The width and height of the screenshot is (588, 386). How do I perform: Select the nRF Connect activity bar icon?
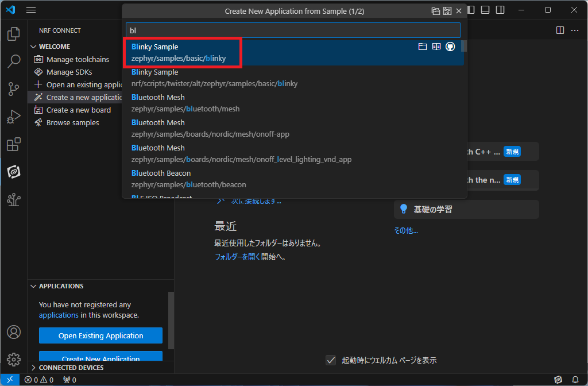tap(14, 172)
